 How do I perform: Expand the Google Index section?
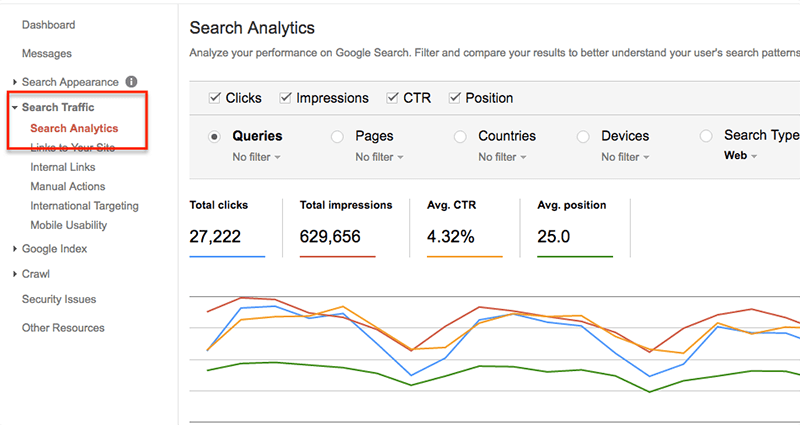(x=15, y=249)
